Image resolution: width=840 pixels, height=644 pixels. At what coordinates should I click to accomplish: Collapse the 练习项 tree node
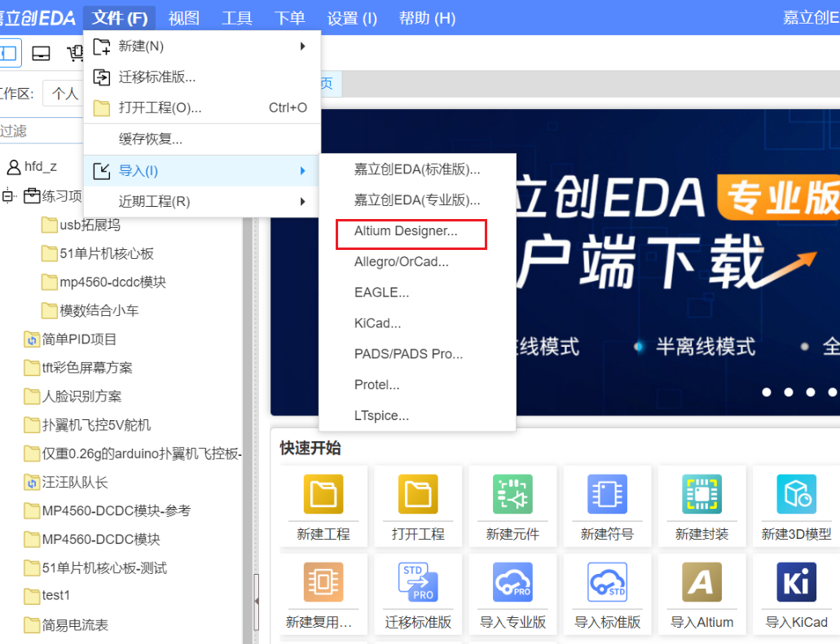[x=7, y=196]
